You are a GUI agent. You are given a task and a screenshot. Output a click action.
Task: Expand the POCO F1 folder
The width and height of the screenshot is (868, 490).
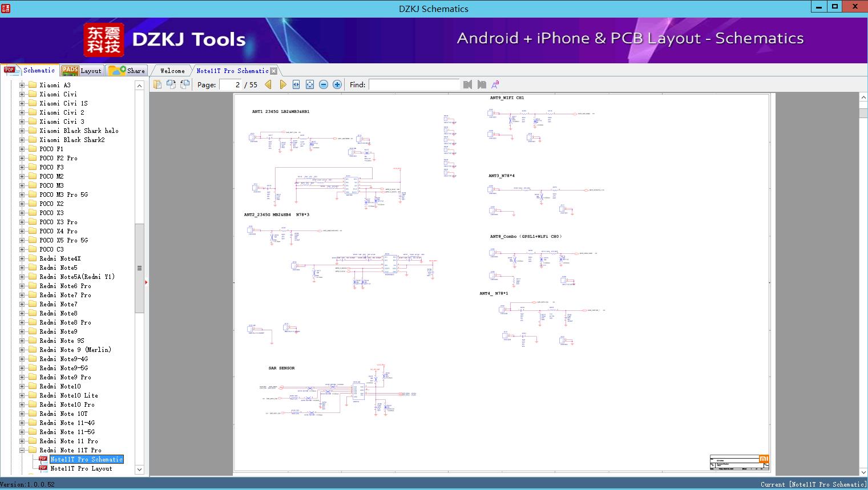[22, 149]
